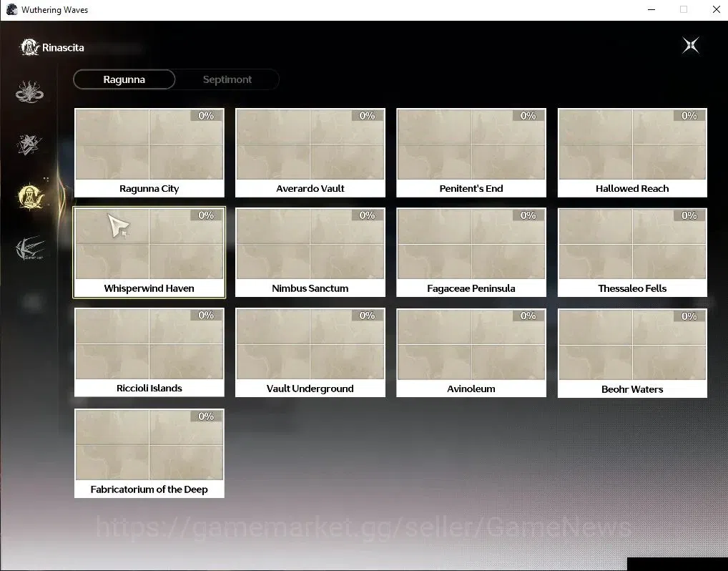
Task: Click the Rinascita region title text
Action: [x=63, y=47]
